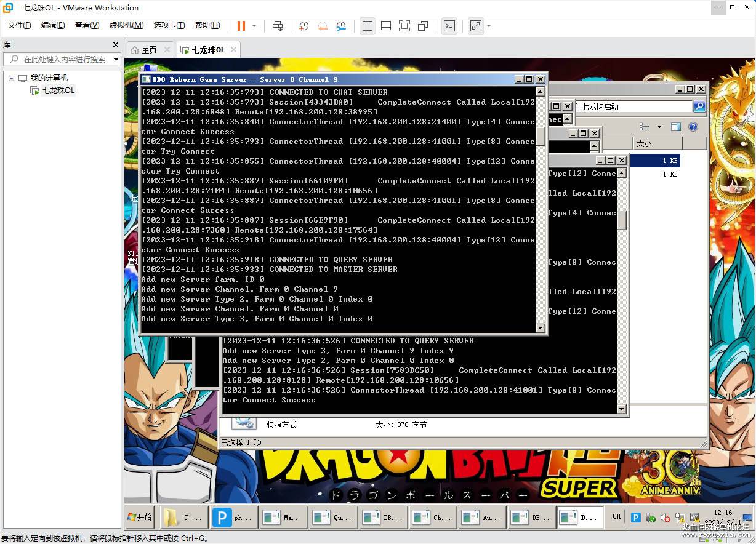Image resolution: width=756 pixels, height=544 pixels.
Task: Select 我的计算机 in the library tree
Action: click(x=49, y=78)
